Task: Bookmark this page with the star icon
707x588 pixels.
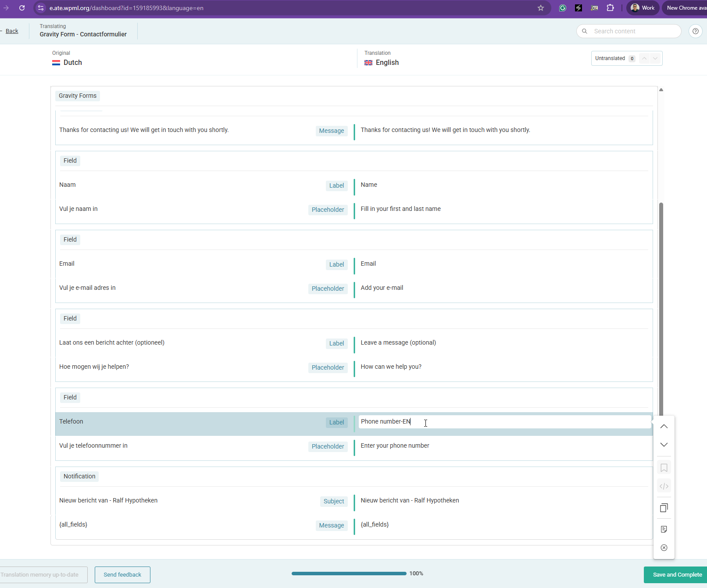Action: tap(541, 8)
